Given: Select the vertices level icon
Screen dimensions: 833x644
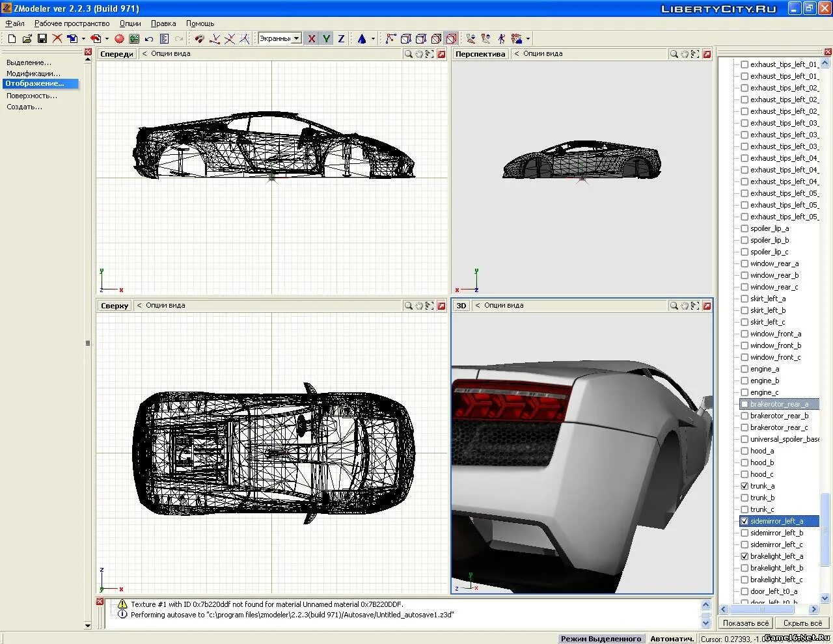Looking at the screenshot, I should click(390, 39).
